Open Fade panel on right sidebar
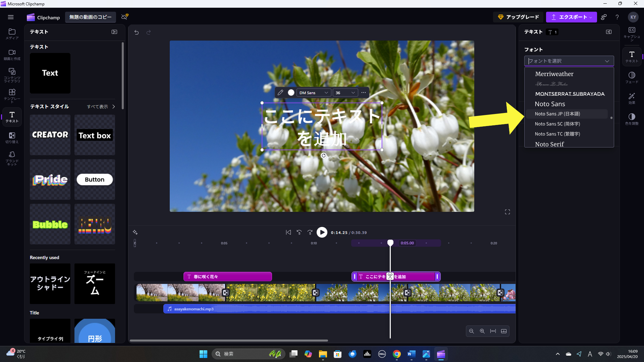 click(632, 77)
